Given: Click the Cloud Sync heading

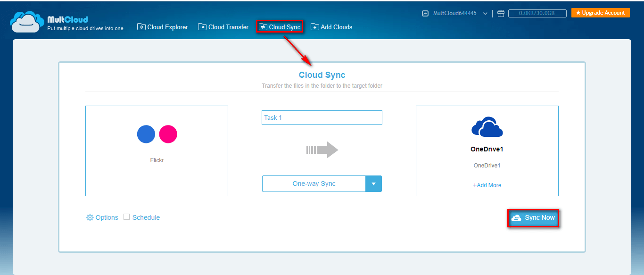Looking at the screenshot, I should click(x=322, y=75).
